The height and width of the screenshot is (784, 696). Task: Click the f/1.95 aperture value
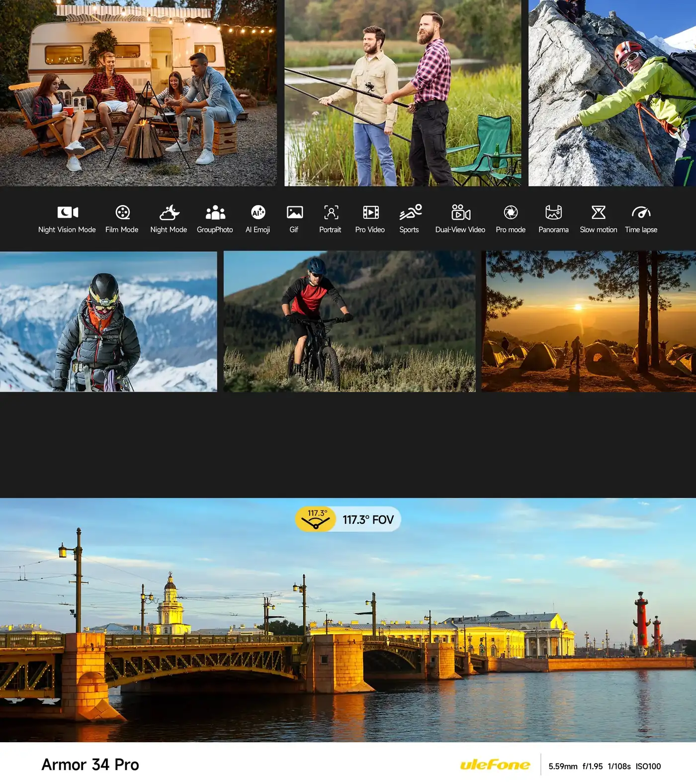(x=593, y=766)
